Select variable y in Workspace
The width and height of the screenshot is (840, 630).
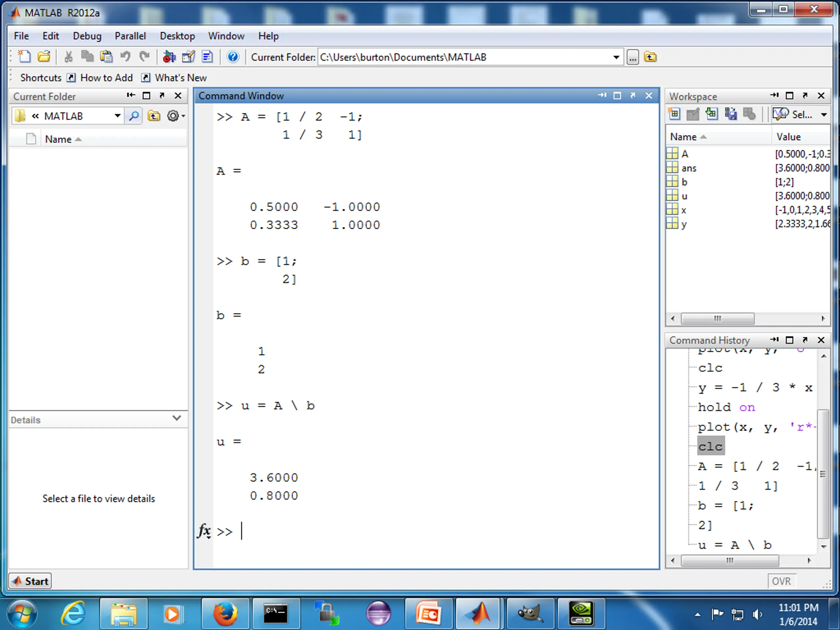(x=748, y=224)
